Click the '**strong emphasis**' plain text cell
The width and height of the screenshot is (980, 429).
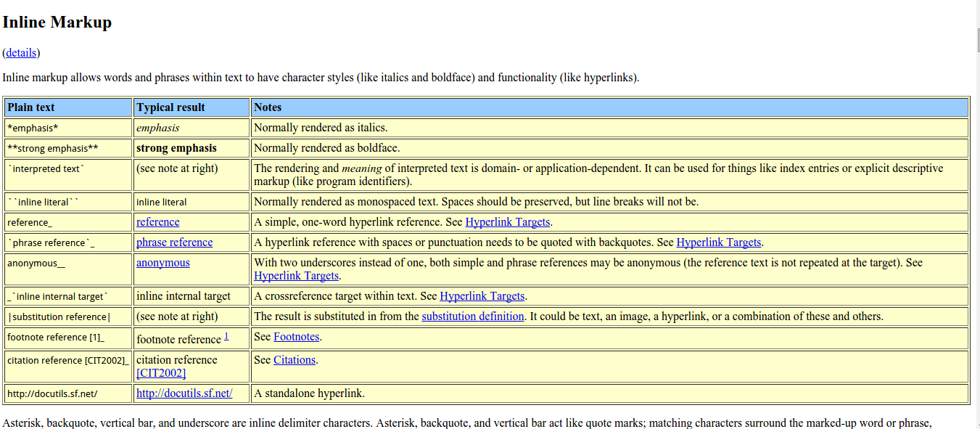point(53,148)
